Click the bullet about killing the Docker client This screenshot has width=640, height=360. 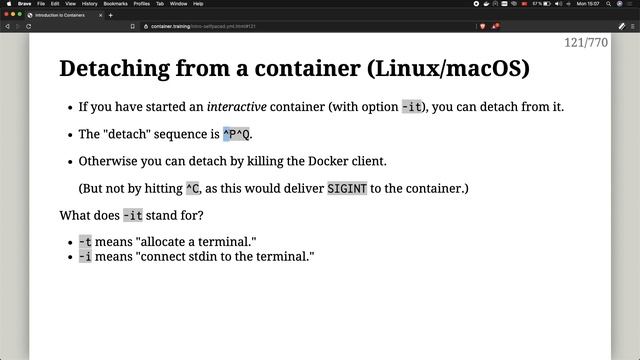click(x=232, y=161)
